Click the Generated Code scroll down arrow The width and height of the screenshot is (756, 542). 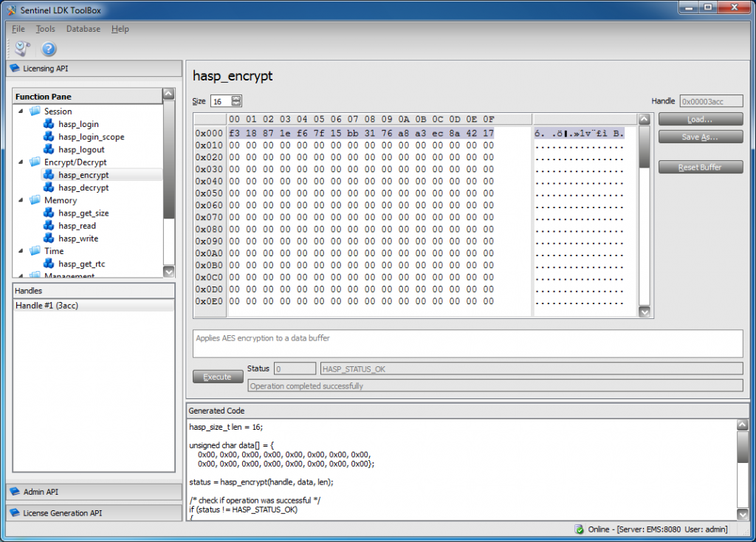pos(743,515)
